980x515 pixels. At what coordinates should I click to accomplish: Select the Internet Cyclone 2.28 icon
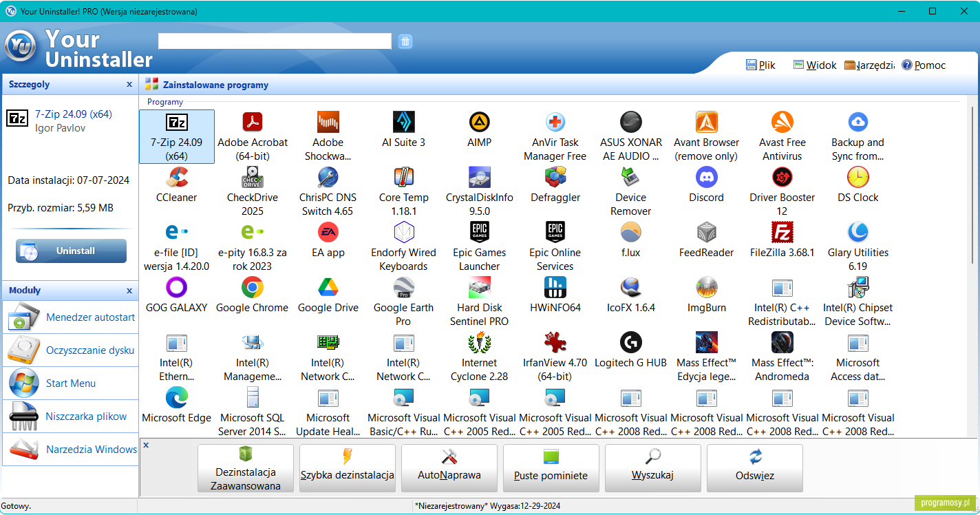click(x=480, y=343)
